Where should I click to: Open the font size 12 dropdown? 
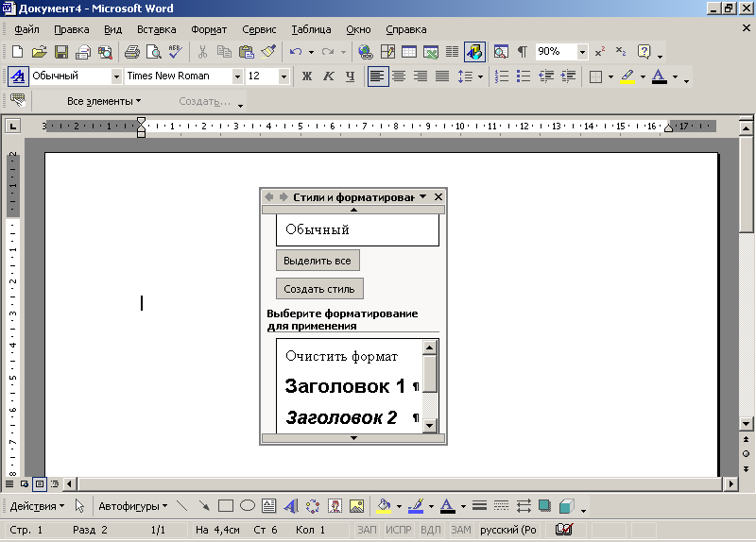(x=283, y=76)
